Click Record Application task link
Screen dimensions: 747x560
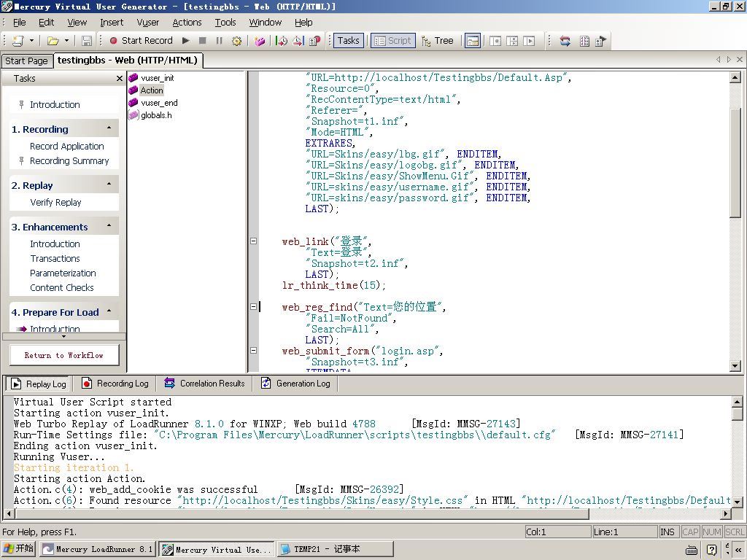[66, 146]
